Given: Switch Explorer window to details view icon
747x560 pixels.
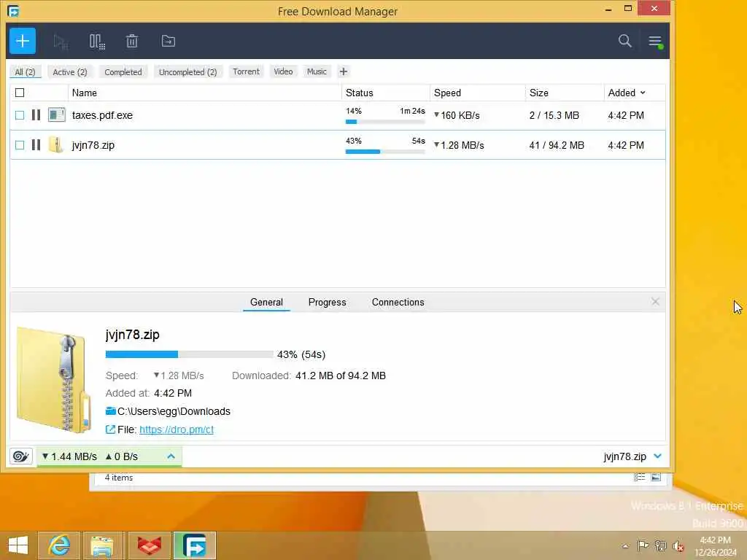Looking at the screenshot, I should pyautogui.click(x=639, y=477).
